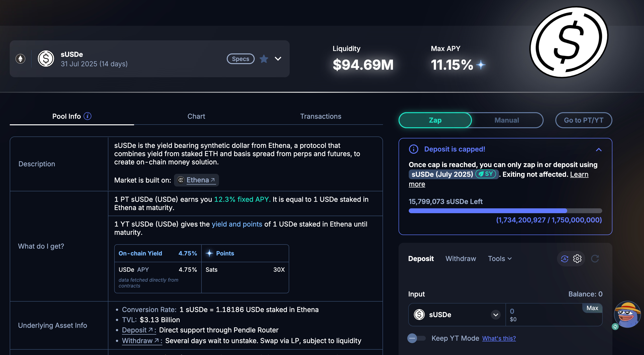Open the Specs badge
The width and height of the screenshot is (644, 355).
(241, 59)
